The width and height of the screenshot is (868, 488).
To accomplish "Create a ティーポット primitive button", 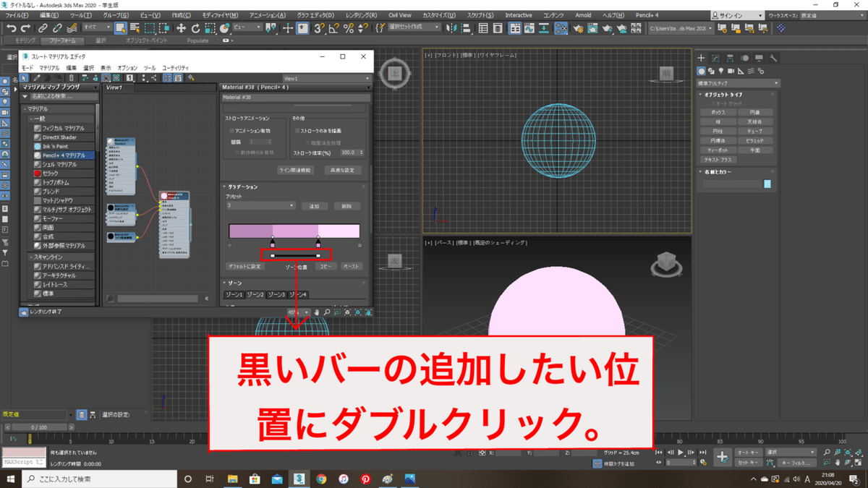I will 718,150.
